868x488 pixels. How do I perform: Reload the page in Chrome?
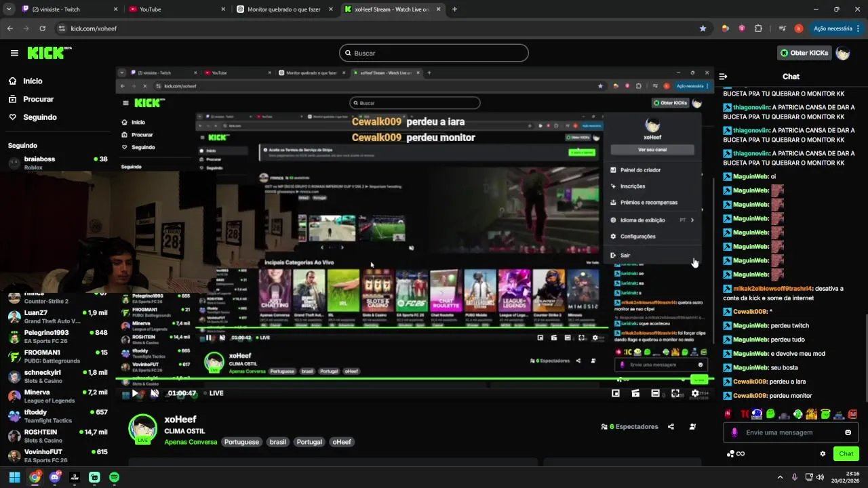pos(43,28)
